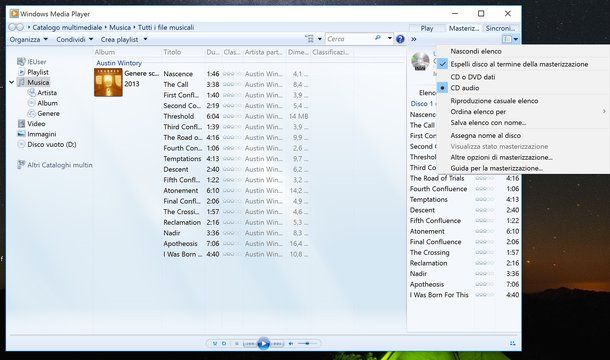Switch to the Play tab

427,28
